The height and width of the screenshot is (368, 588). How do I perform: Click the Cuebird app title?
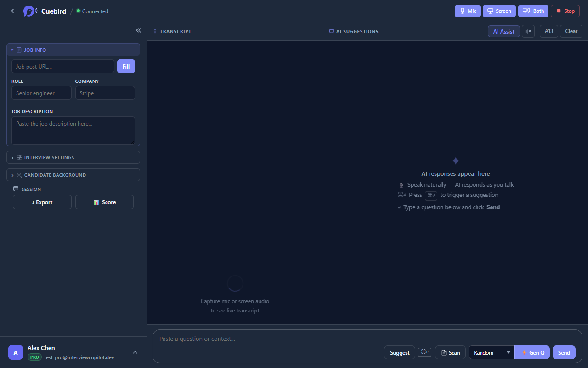(x=53, y=11)
